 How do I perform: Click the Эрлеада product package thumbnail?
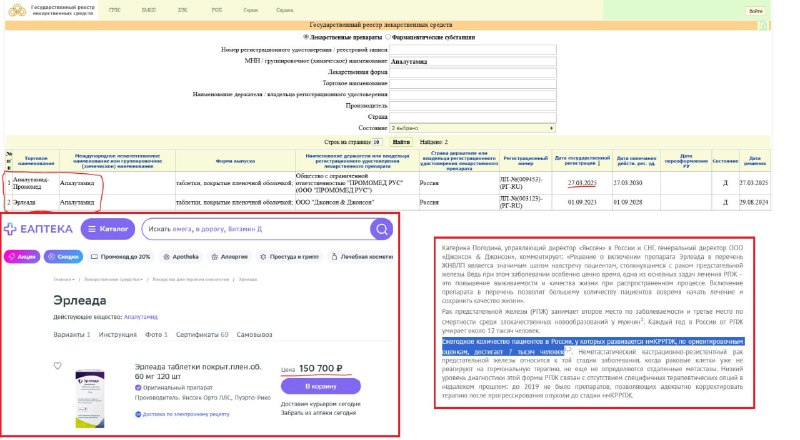pyautogui.click(x=90, y=398)
